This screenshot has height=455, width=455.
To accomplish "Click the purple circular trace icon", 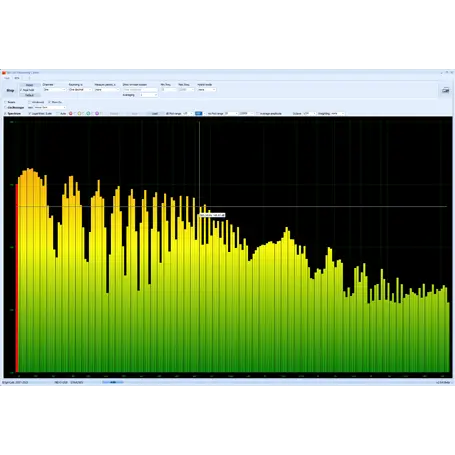I will [97, 114].
